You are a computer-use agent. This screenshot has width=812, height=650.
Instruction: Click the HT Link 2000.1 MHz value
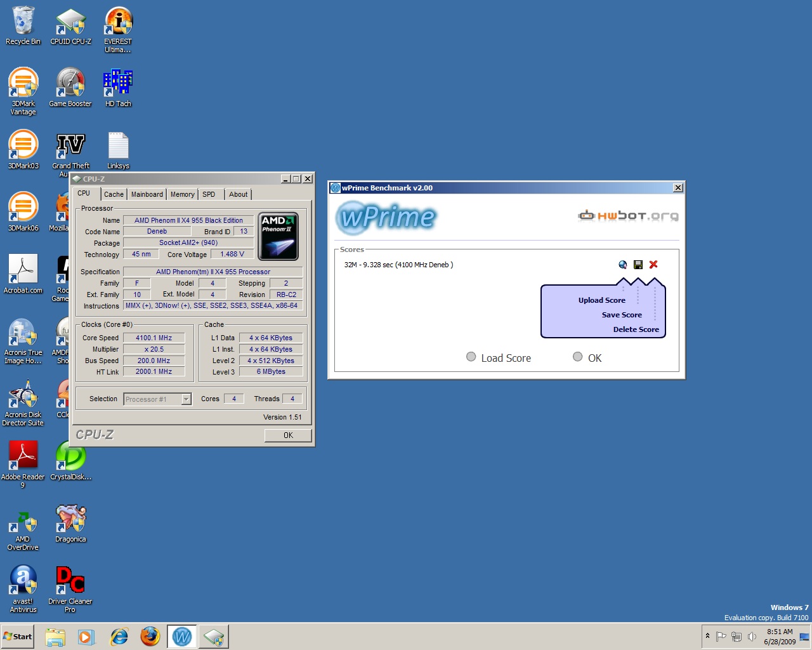pos(154,372)
